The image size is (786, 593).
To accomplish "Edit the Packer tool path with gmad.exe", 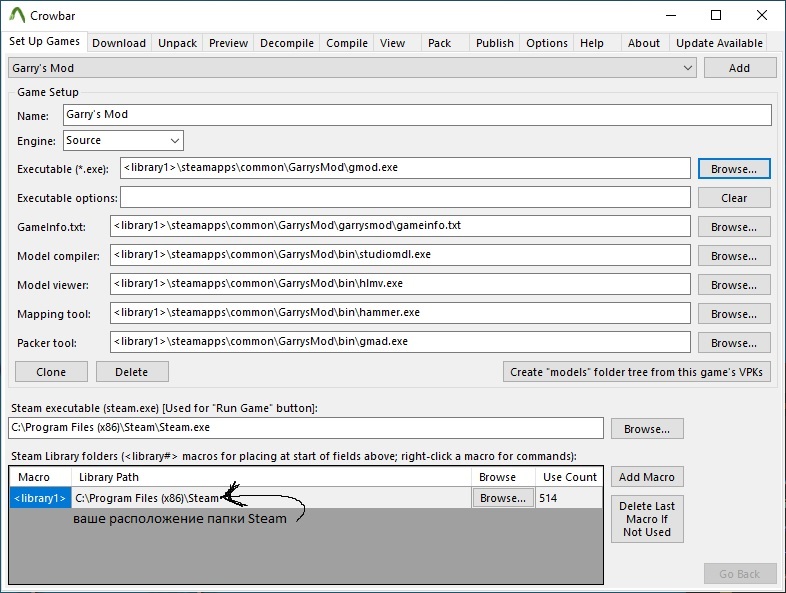I will [x=400, y=342].
